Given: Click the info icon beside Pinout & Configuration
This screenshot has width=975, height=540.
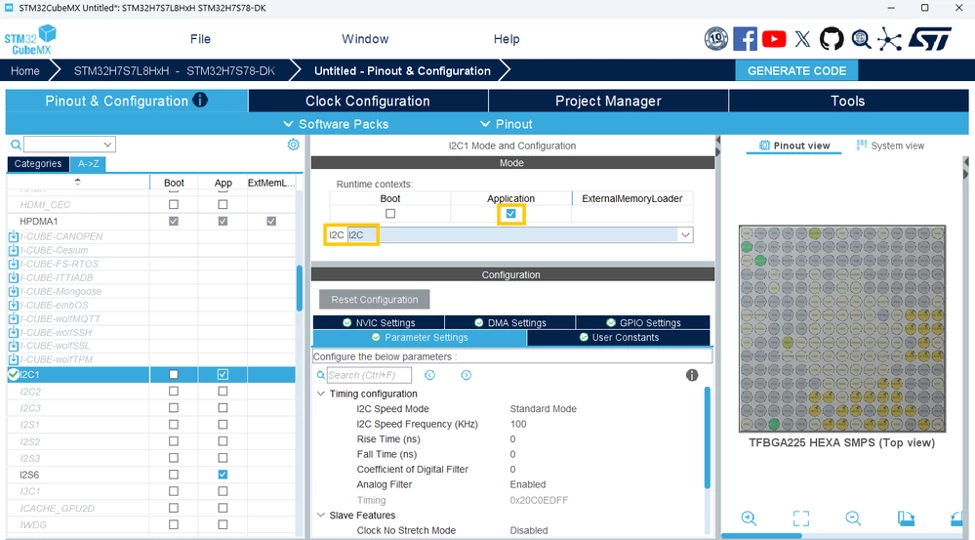Looking at the screenshot, I should 200,100.
